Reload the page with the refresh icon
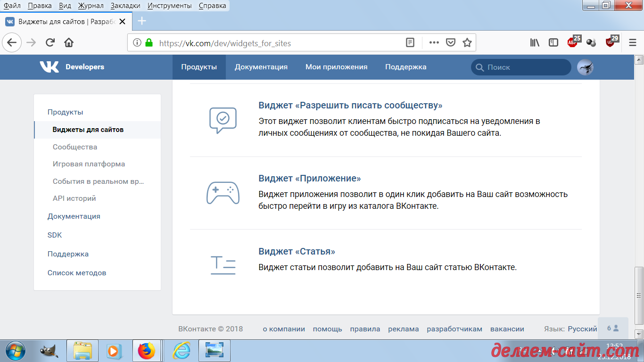The width and height of the screenshot is (644, 362). (50, 42)
